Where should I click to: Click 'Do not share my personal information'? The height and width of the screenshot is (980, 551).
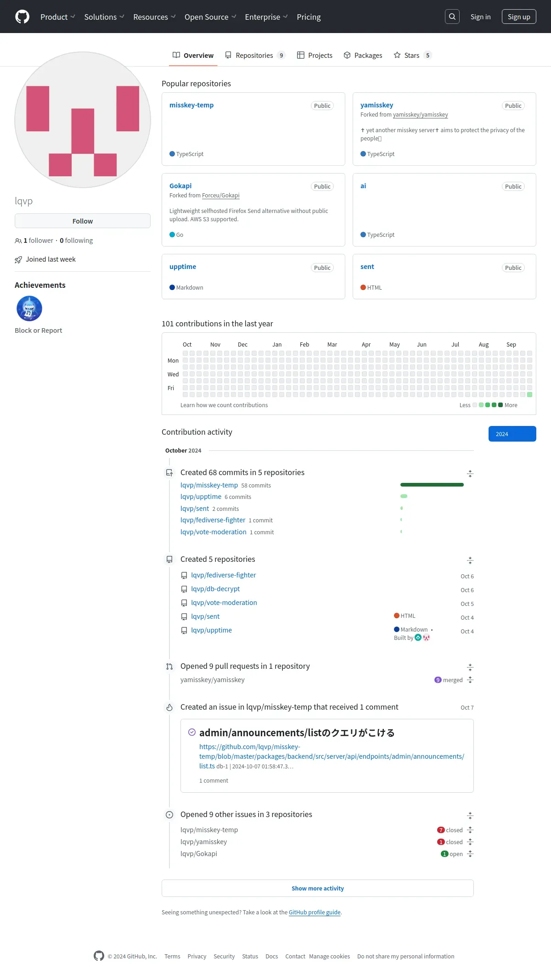pos(405,956)
